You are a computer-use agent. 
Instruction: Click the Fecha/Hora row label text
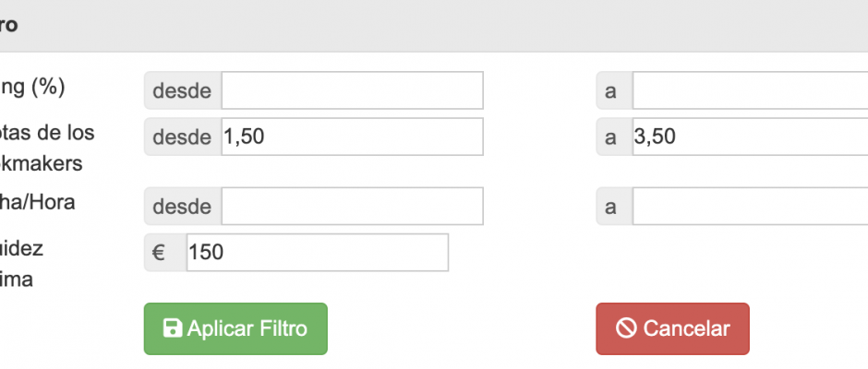coord(38,202)
